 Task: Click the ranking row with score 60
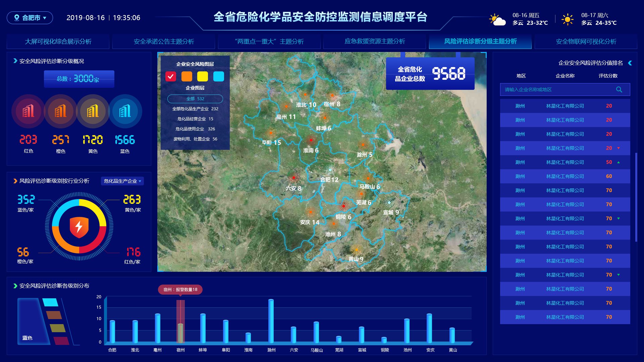(x=565, y=176)
